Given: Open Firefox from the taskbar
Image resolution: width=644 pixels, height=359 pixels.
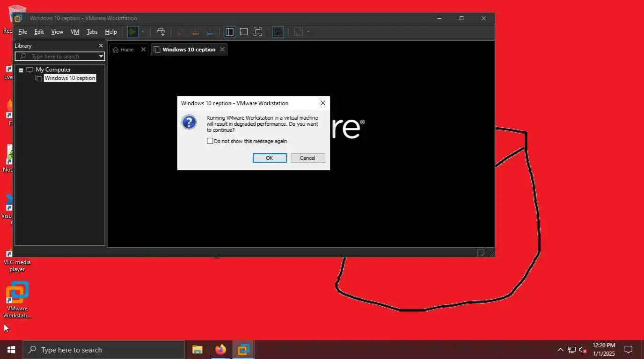Looking at the screenshot, I should pyautogui.click(x=220, y=350).
